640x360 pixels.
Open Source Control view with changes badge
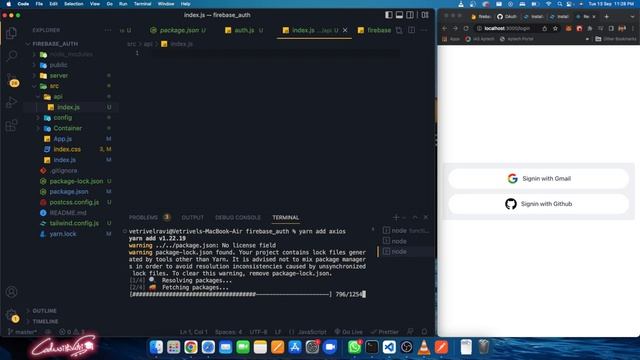click(x=12, y=80)
